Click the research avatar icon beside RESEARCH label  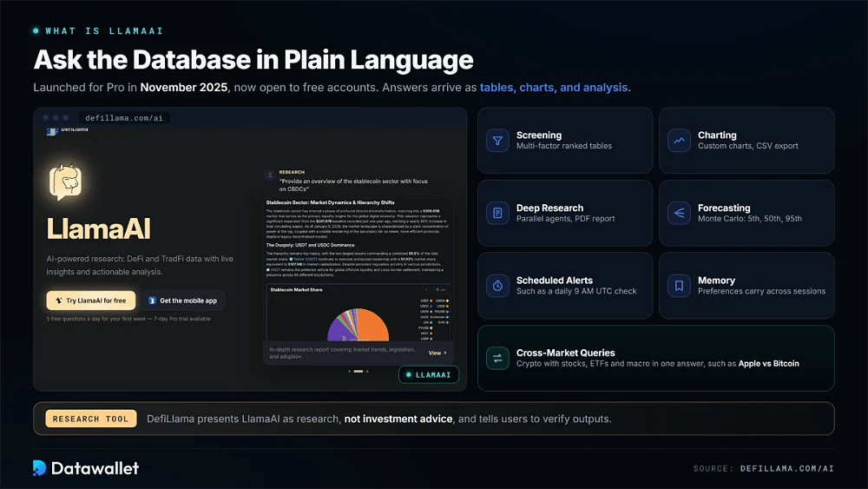click(x=270, y=175)
